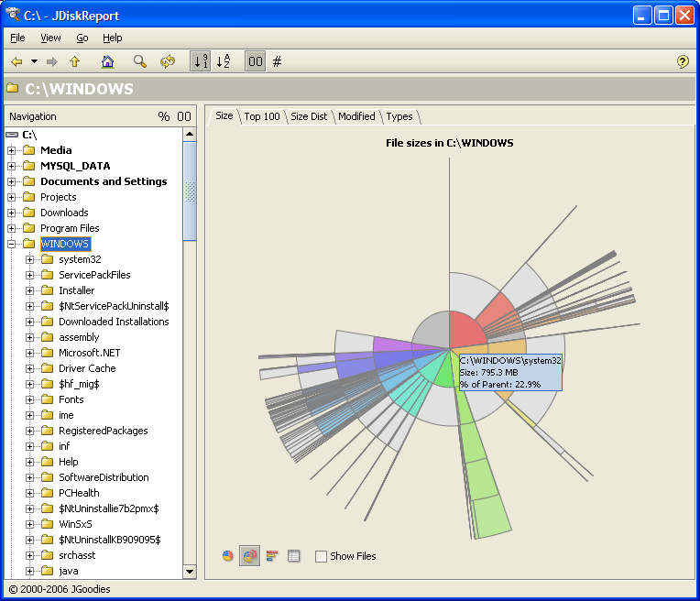Click the navigation scrollbar down arrow
700x601 pixels.
(x=190, y=572)
